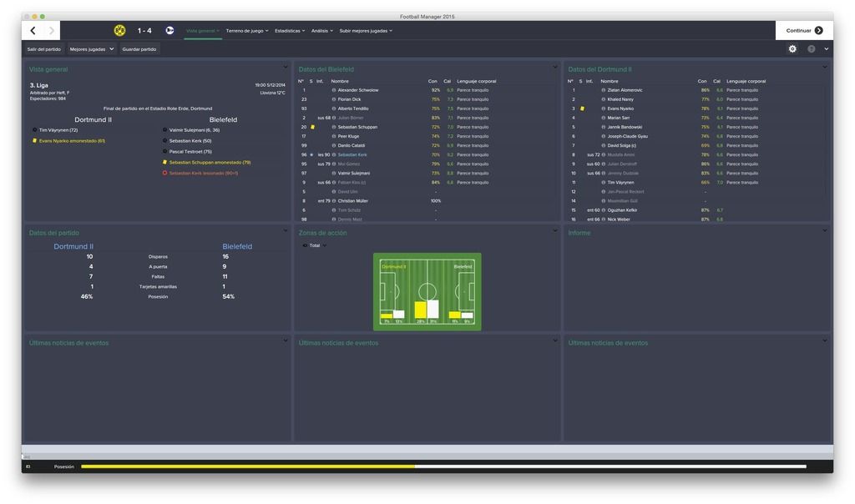The image size is (855, 504).
Task: Open the Terreno de juego menu
Action: (247, 31)
